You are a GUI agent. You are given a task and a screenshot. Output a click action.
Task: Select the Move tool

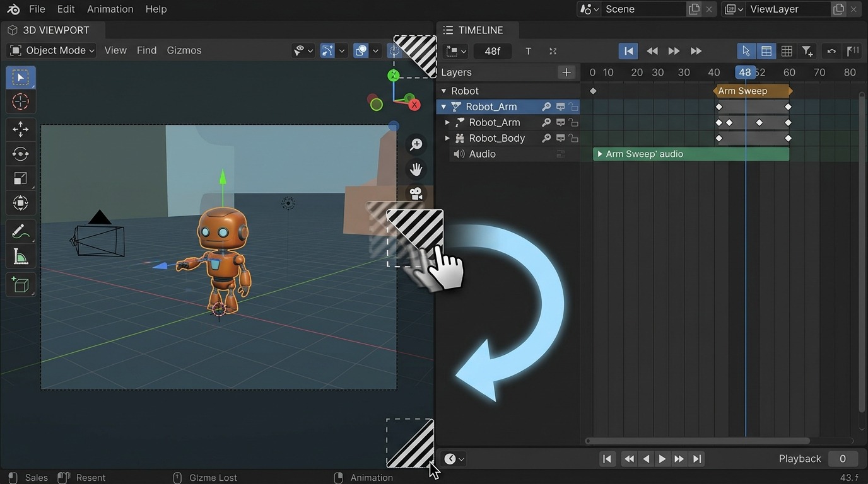click(x=21, y=129)
